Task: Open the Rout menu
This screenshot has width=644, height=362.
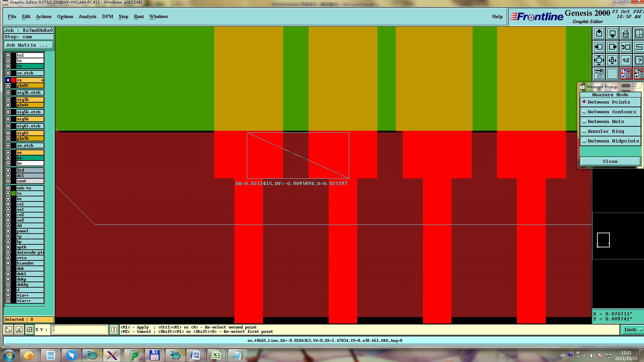Action: click(139, 16)
